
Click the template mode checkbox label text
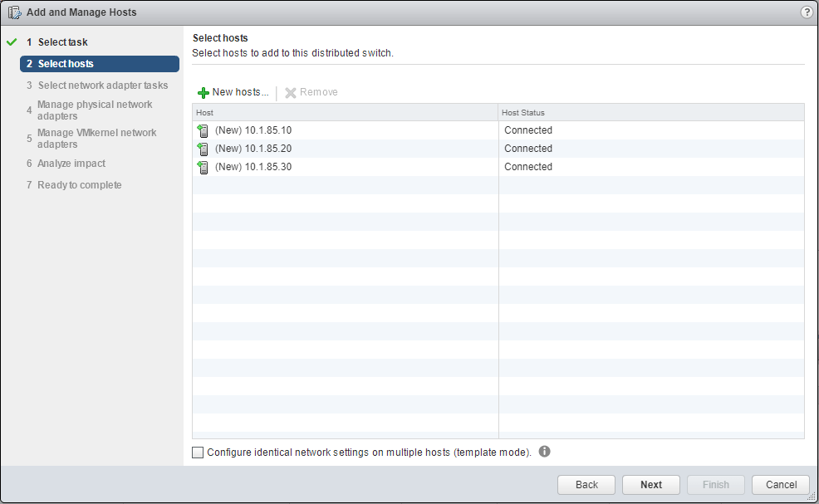pyautogui.click(x=370, y=453)
